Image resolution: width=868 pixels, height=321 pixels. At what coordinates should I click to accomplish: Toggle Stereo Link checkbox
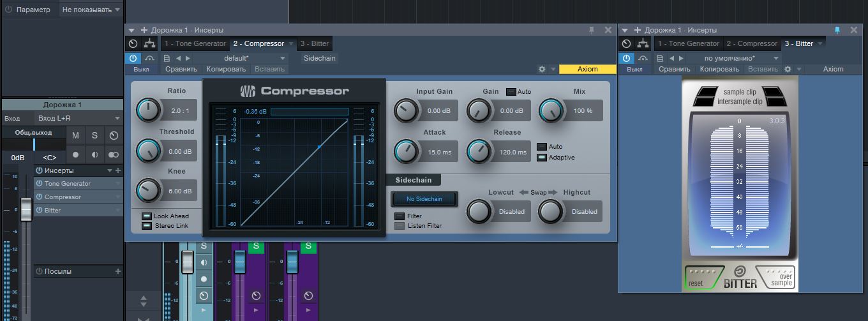147,226
